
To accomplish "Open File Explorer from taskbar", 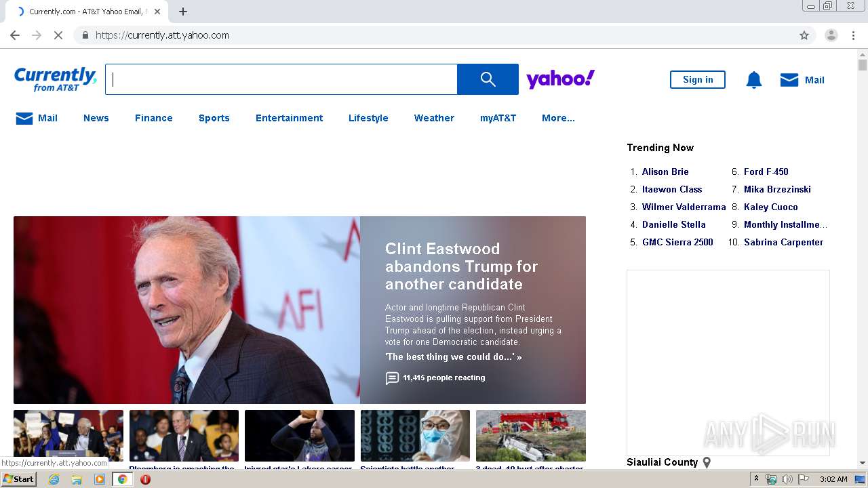I will (77, 479).
